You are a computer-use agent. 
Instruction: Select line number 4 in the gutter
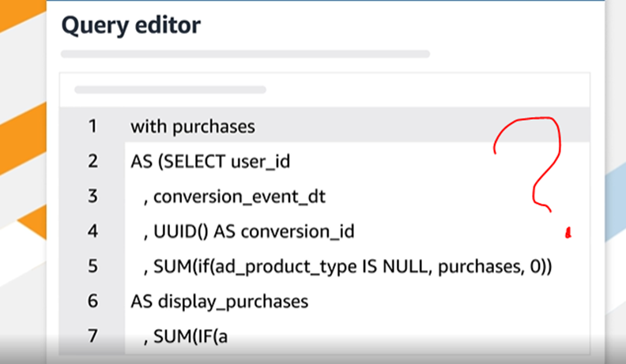tap(92, 231)
